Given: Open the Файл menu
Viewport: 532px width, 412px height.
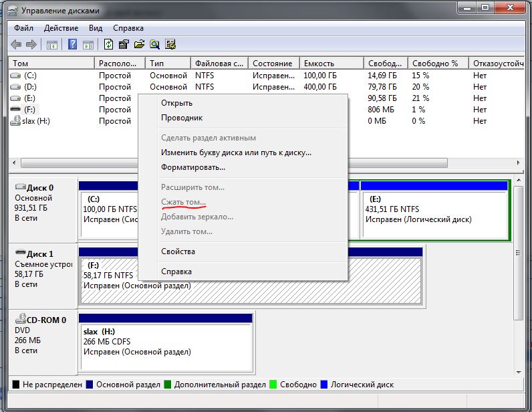Looking at the screenshot, I should [x=23, y=28].
